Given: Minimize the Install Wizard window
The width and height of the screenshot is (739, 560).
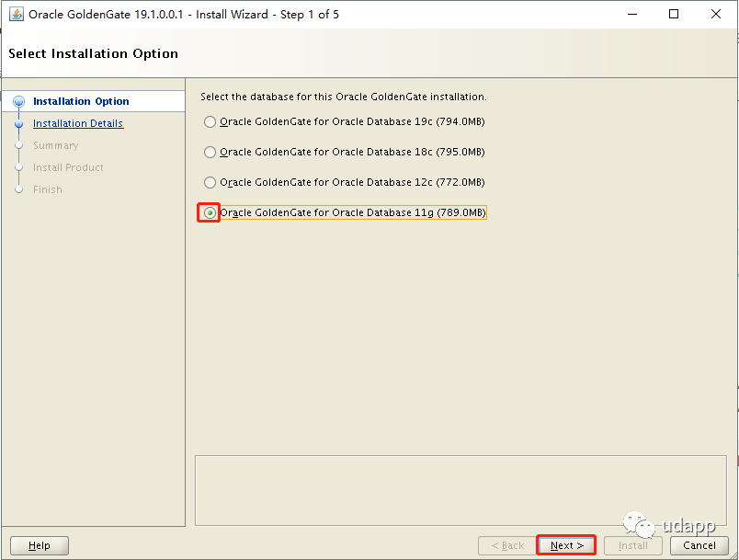Looking at the screenshot, I should [x=631, y=15].
